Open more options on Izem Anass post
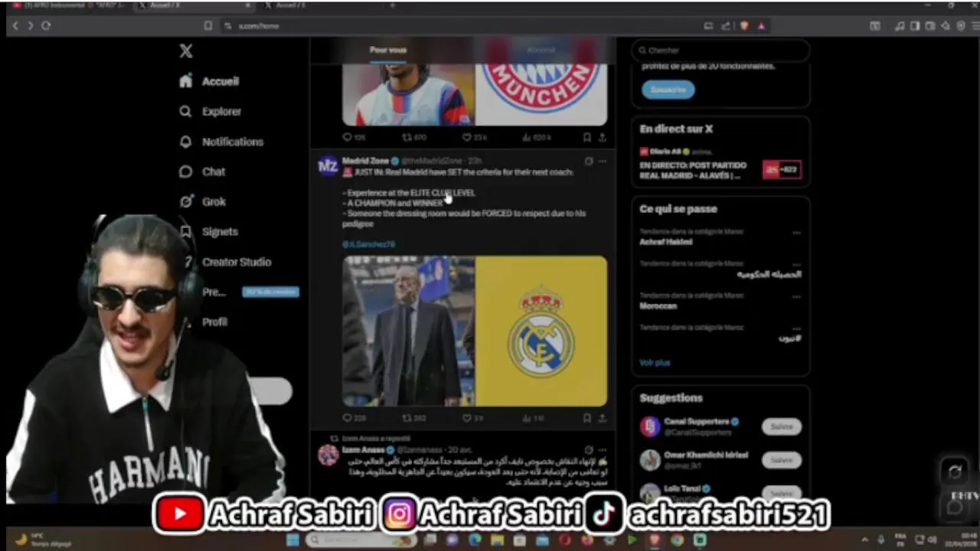The image size is (980, 551). pyautogui.click(x=603, y=450)
